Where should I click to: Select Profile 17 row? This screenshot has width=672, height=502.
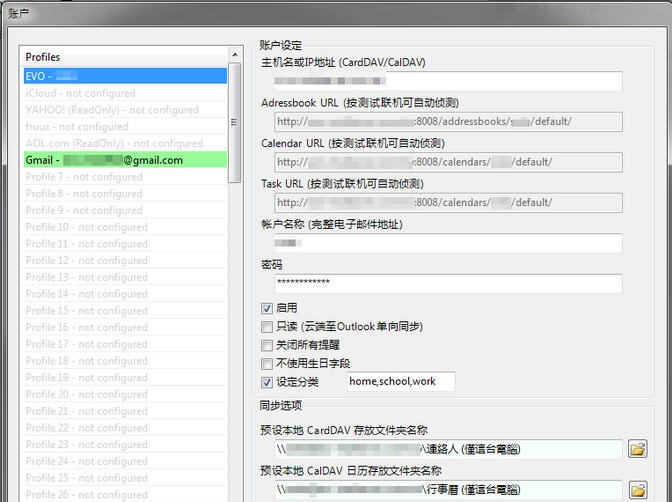125,344
